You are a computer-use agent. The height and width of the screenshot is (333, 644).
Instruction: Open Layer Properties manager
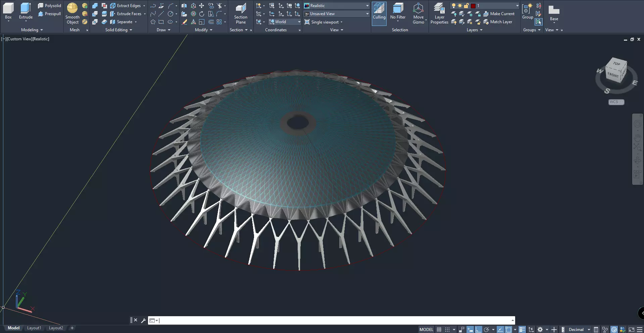[x=439, y=13]
